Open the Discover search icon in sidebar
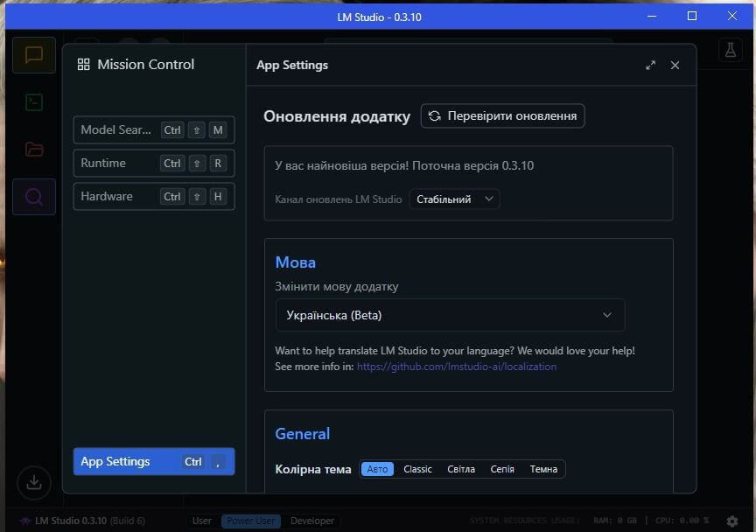756x532 pixels. (x=34, y=197)
